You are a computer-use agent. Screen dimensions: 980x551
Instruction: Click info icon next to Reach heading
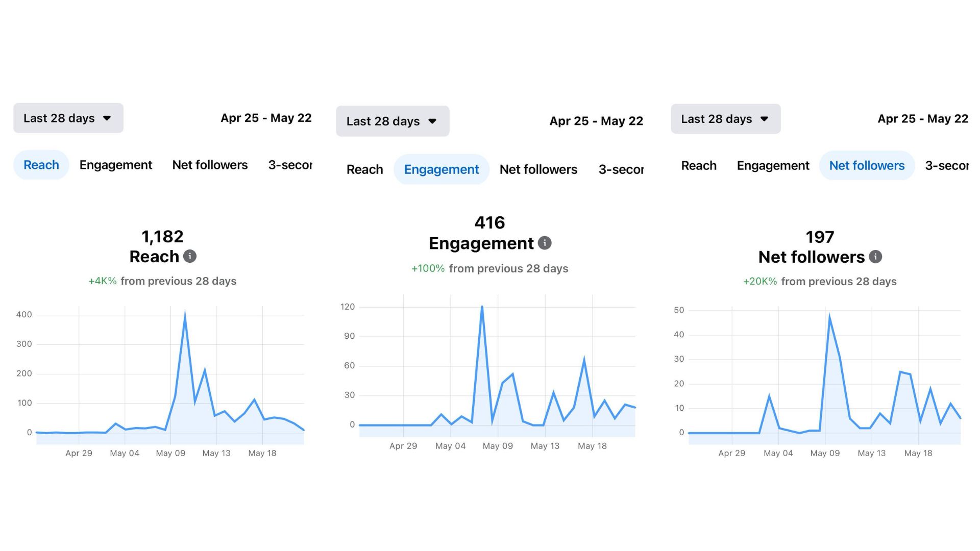[190, 256]
